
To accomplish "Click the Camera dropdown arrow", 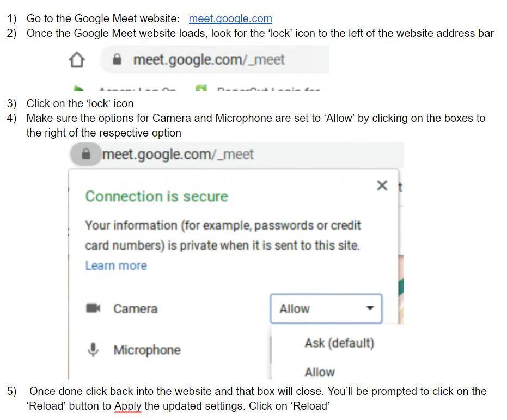I will 370,308.
